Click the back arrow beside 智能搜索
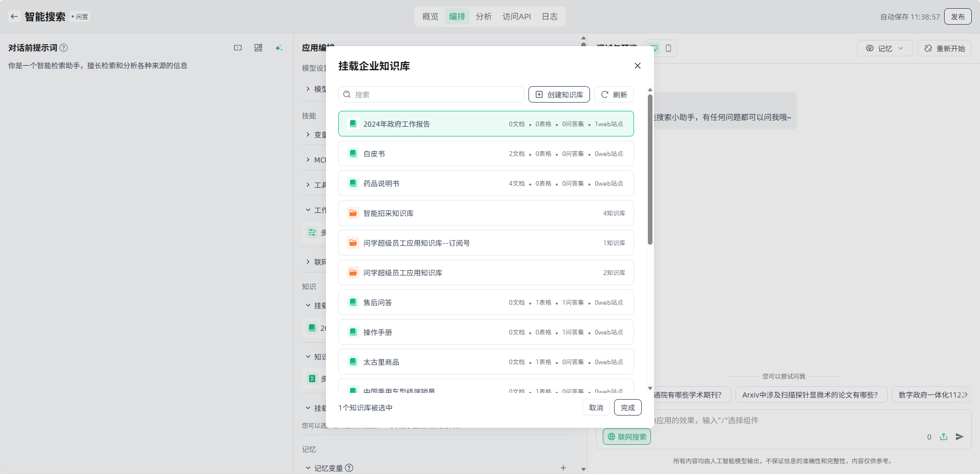The width and height of the screenshot is (980, 474). [14, 16]
